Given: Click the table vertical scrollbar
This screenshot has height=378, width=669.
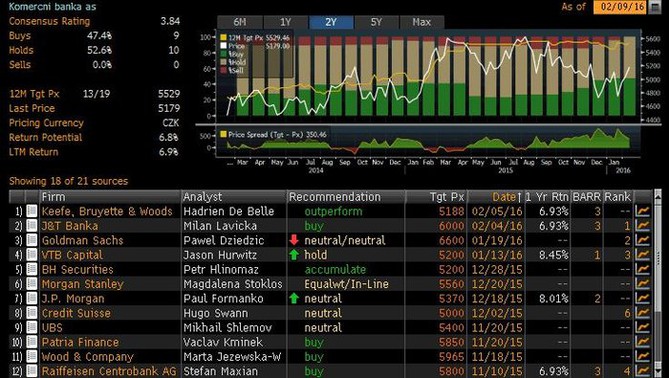Looking at the screenshot, I should (x=657, y=283).
